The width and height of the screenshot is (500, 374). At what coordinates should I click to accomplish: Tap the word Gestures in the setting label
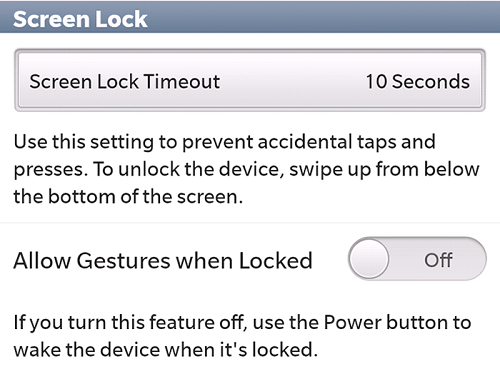click(x=124, y=260)
